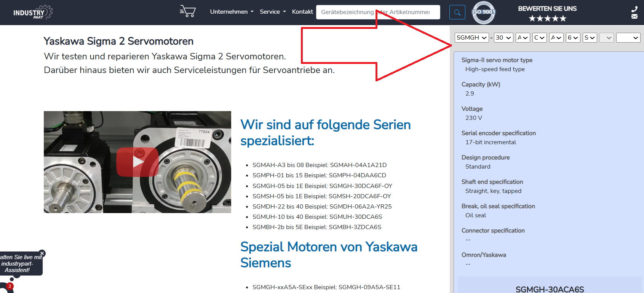Open the oil seal dropdown showing S
The width and height of the screenshot is (644, 293).
[x=590, y=38]
